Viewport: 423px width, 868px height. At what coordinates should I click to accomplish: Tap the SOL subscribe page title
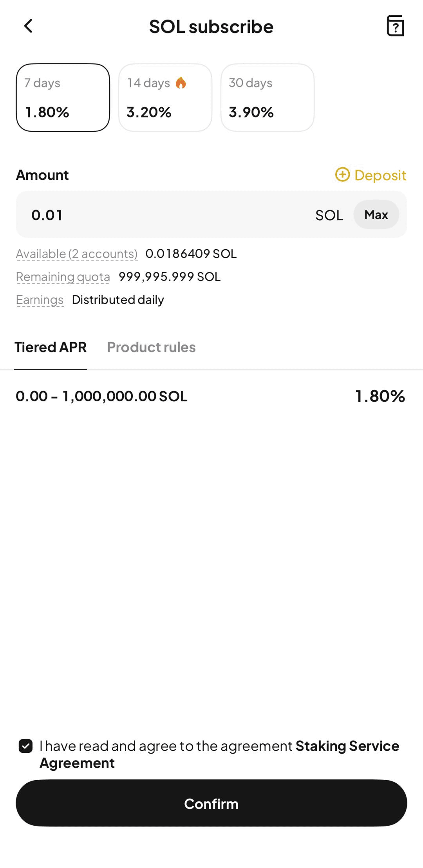(x=211, y=27)
